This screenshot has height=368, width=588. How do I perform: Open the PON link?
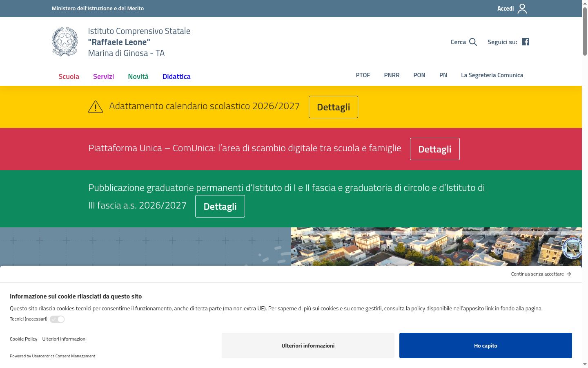(419, 75)
